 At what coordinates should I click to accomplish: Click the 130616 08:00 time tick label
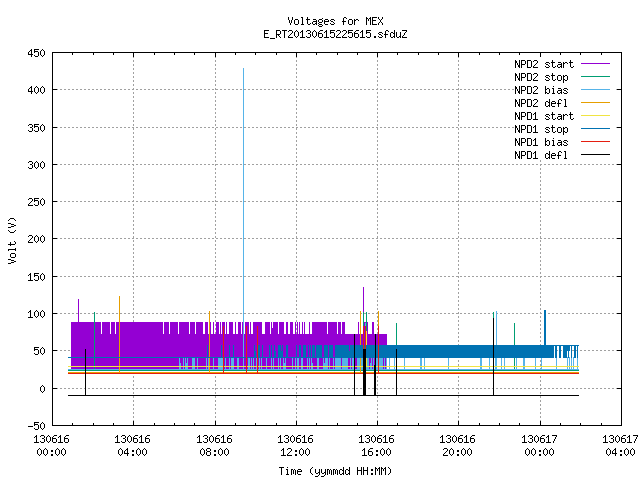[x=214, y=446]
